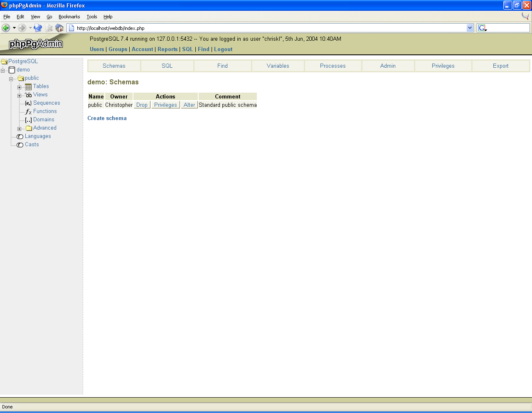Image resolution: width=532 pixels, height=413 pixels.
Task: Switch to the Privileges tab
Action: point(443,66)
